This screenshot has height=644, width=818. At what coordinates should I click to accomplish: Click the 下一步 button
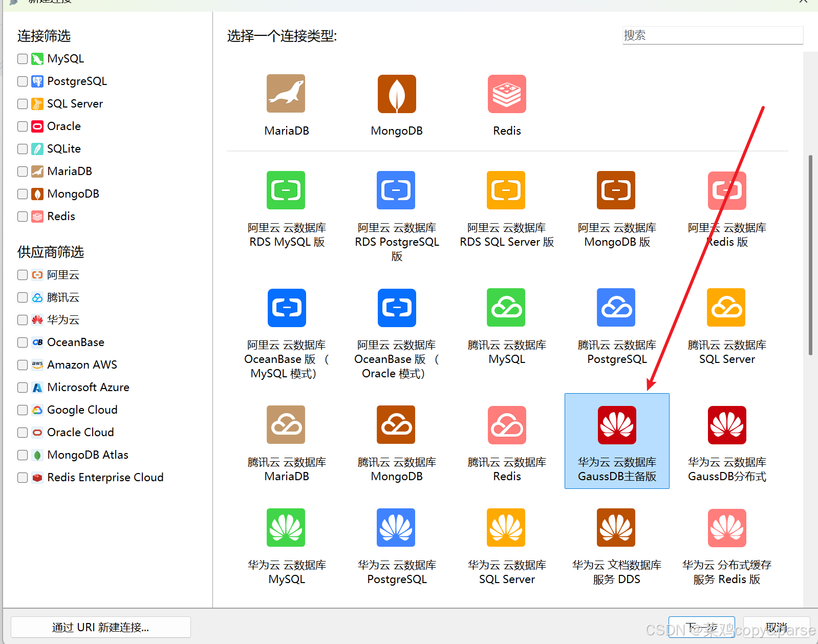701,627
